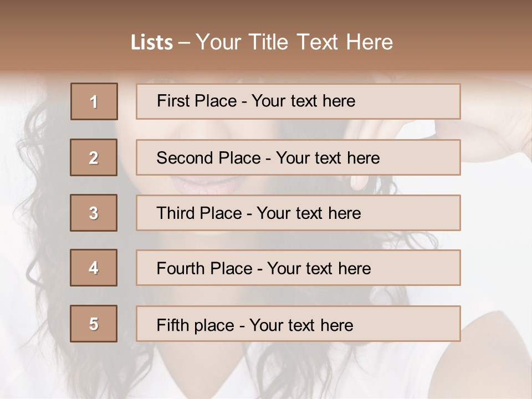The height and width of the screenshot is (399, 532).
Task: Click the bold word Lists in title
Action: 152,43
